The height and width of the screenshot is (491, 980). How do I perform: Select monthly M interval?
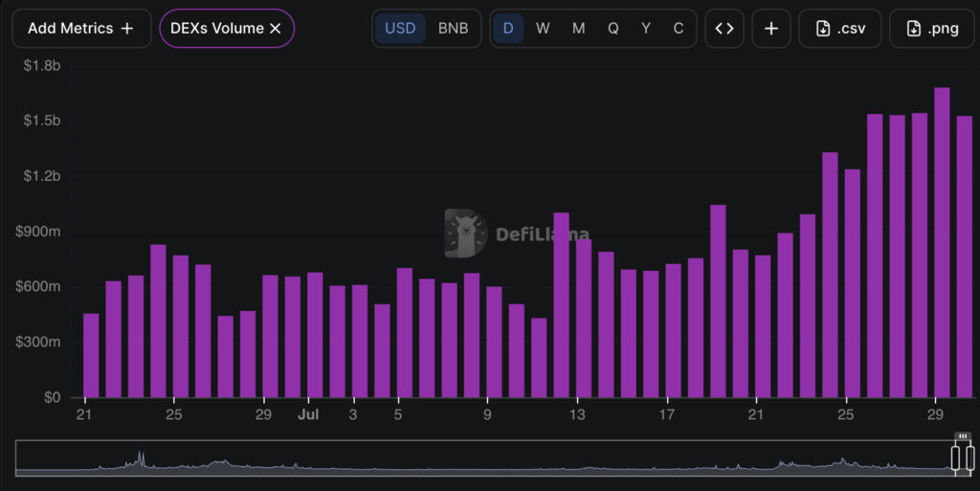(579, 28)
